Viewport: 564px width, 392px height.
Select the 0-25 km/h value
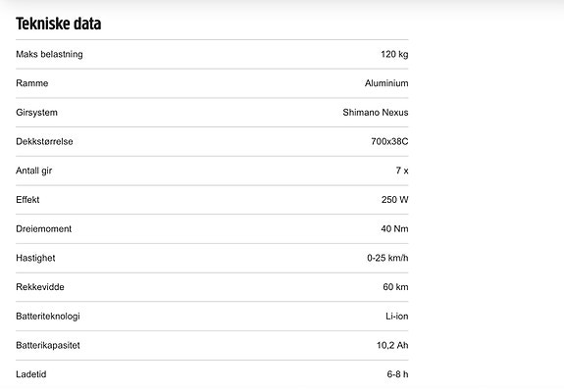pyautogui.click(x=387, y=258)
